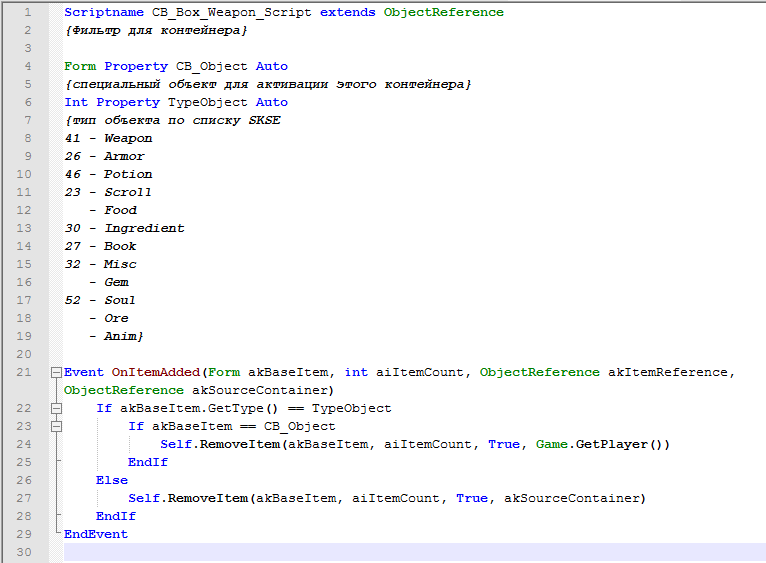Click '- Anim}' comment line
The image size is (766, 563).
[116, 336]
